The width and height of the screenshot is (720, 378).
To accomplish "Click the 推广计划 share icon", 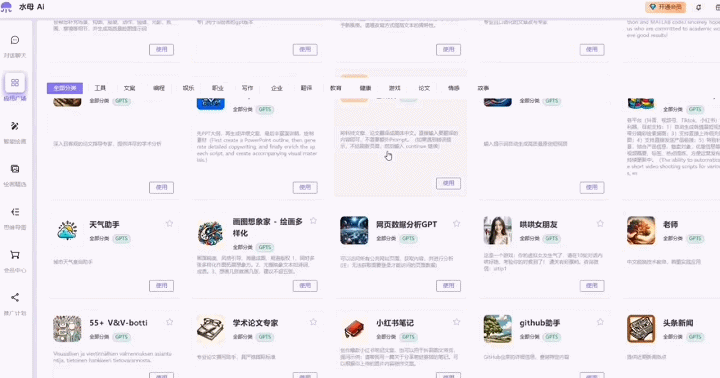I will pos(15,298).
